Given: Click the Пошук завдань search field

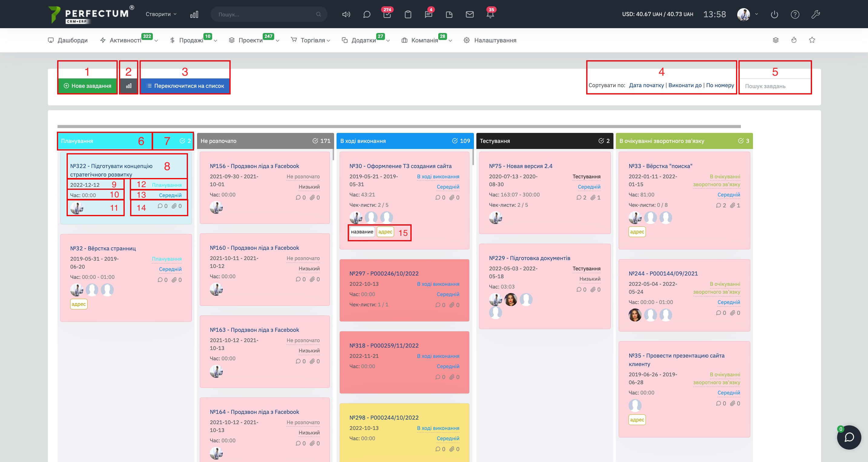Looking at the screenshot, I should point(775,86).
